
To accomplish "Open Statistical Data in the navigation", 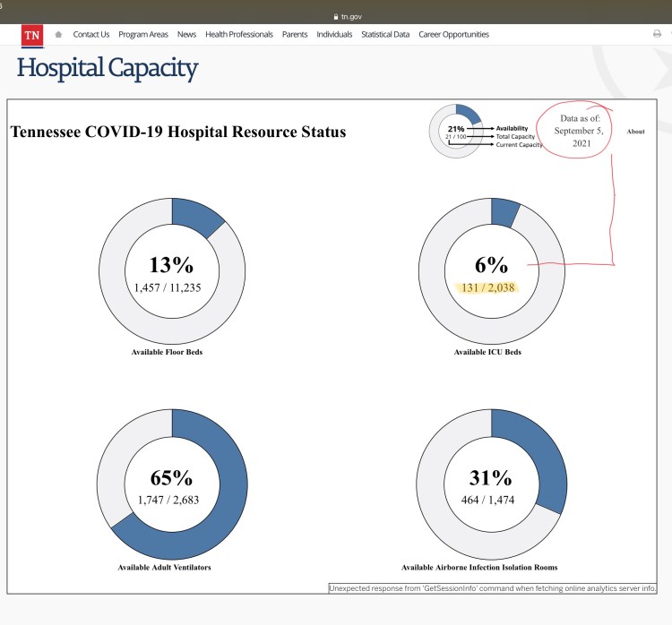I will [x=385, y=35].
